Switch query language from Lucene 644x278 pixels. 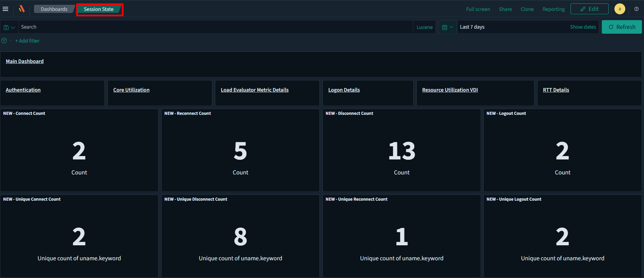[424, 27]
